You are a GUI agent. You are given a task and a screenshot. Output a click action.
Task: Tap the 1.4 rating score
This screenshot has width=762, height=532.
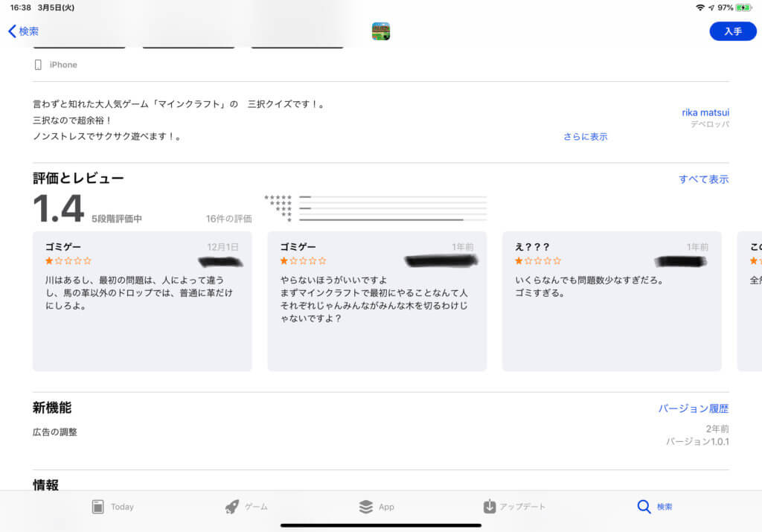tap(58, 210)
